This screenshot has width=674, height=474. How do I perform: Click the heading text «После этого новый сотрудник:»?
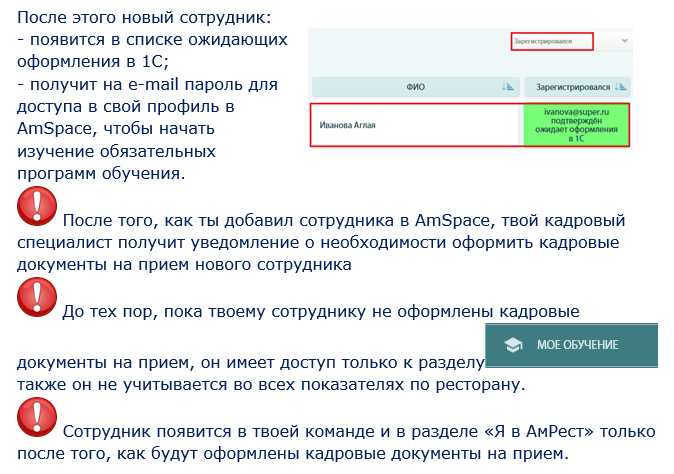tap(144, 18)
